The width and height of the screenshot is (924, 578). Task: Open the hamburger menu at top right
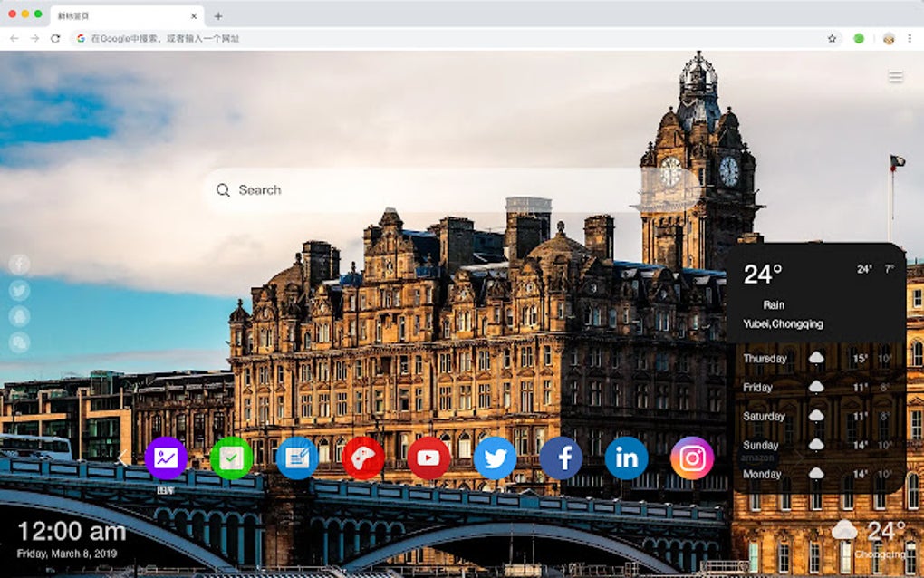[x=895, y=76]
